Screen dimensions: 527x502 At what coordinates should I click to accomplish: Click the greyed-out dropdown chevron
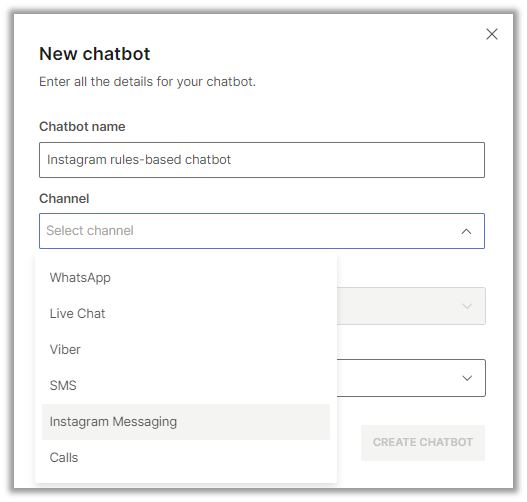coord(467,306)
